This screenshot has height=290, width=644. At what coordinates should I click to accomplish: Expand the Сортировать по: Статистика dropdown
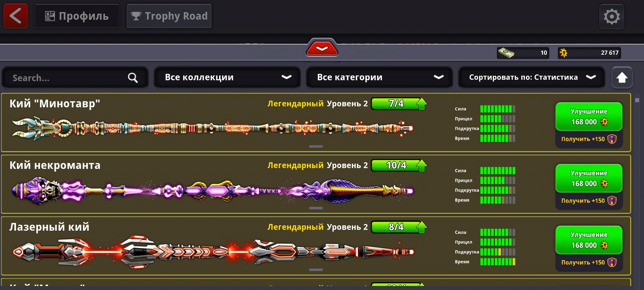pos(532,78)
